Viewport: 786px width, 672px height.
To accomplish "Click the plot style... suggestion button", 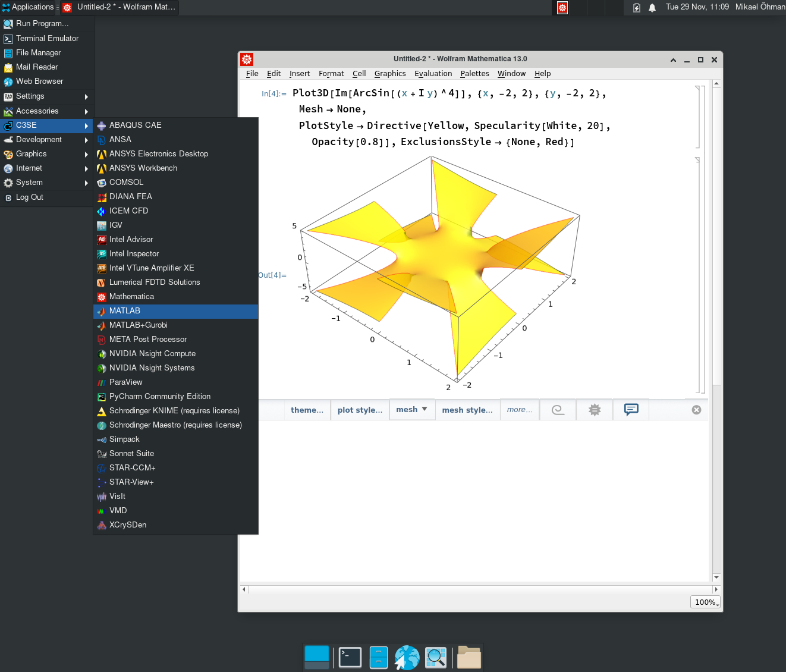I will click(x=360, y=410).
